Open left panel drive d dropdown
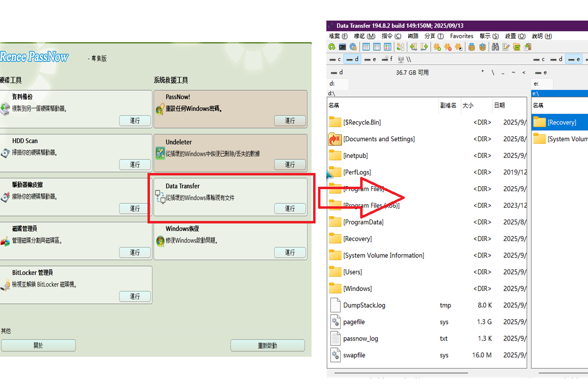Viewport: 588px width, 392px height. pos(337,73)
